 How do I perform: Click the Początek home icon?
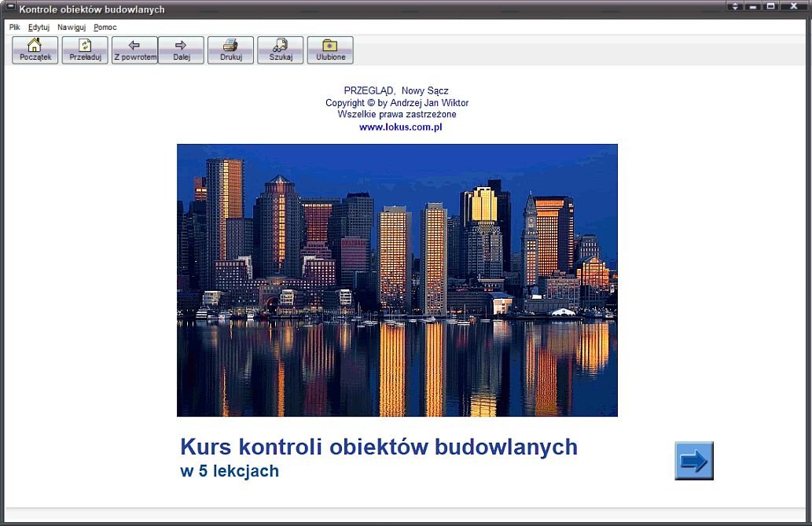(35, 50)
